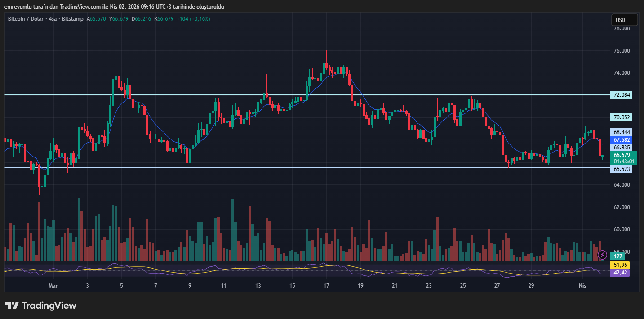The width and height of the screenshot is (644, 319).
Task: Click the green 66.679 current price label
Action: coord(622,155)
